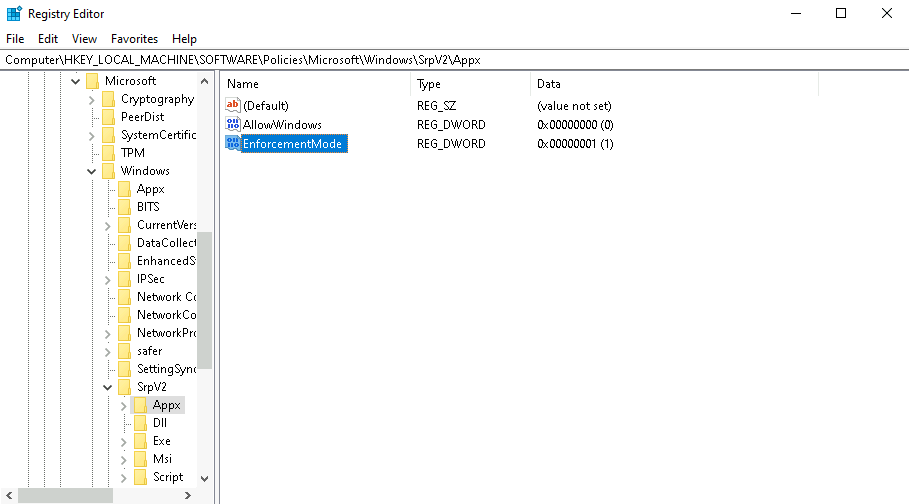Click the Registry Editor title bar icon
Viewport: 909px width, 504px height.
14,13
